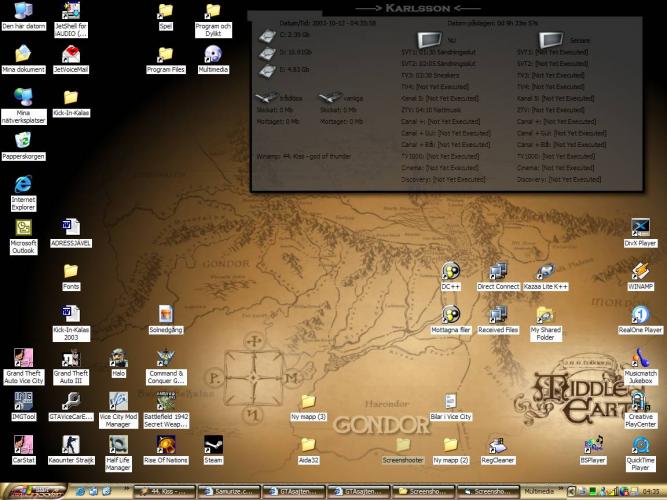Image resolution: width=667 pixels, height=500 pixels.
Task: Expand the Multimedia toolbar on taskbar
Action: coord(558,492)
